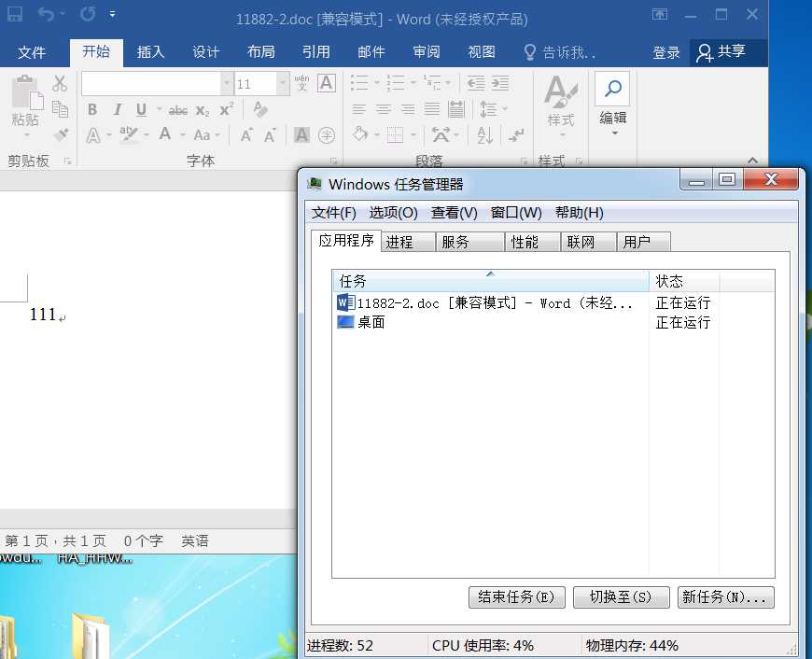Open the font size dropdown

pos(283,83)
